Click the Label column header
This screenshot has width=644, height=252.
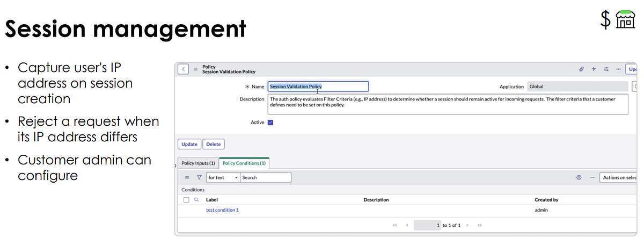[x=212, y=199]
